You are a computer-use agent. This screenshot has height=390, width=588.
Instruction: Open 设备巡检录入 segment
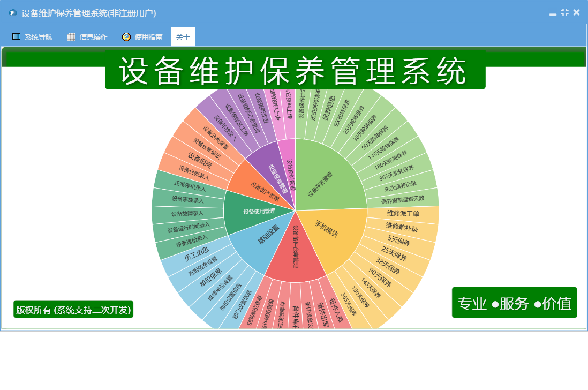coord(192,241)
